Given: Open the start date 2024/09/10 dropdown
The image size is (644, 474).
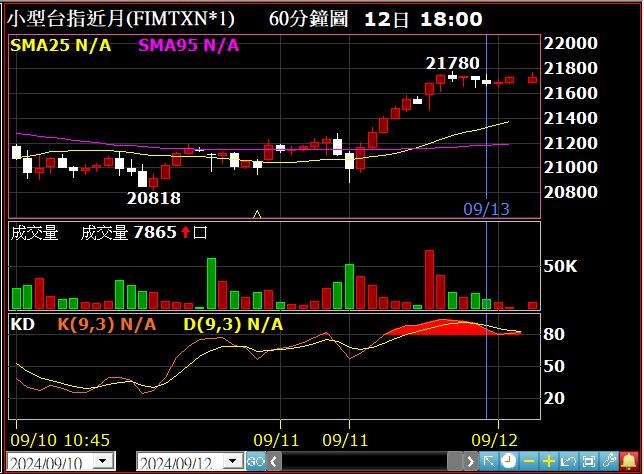Looking at the screenshot, I should coord(103,461).
